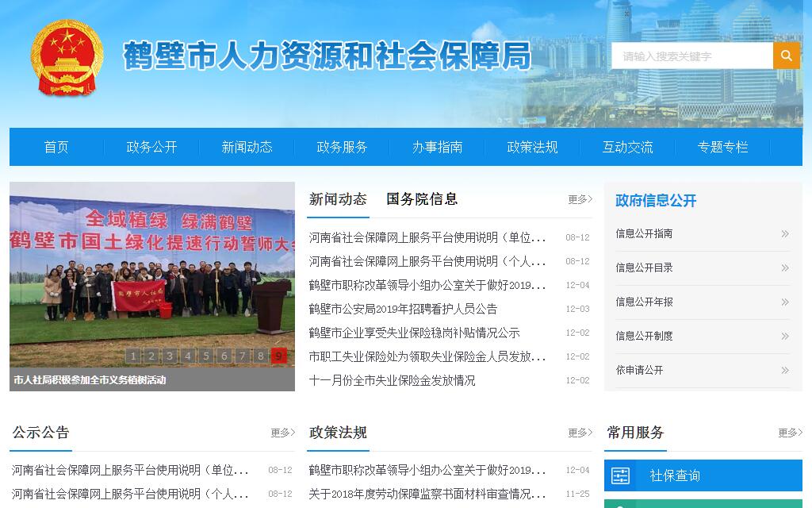Open 政务公开 in the navigation bar
Image resolution: width=812 pixels, height=508 pixels.
tap(151, 147)
